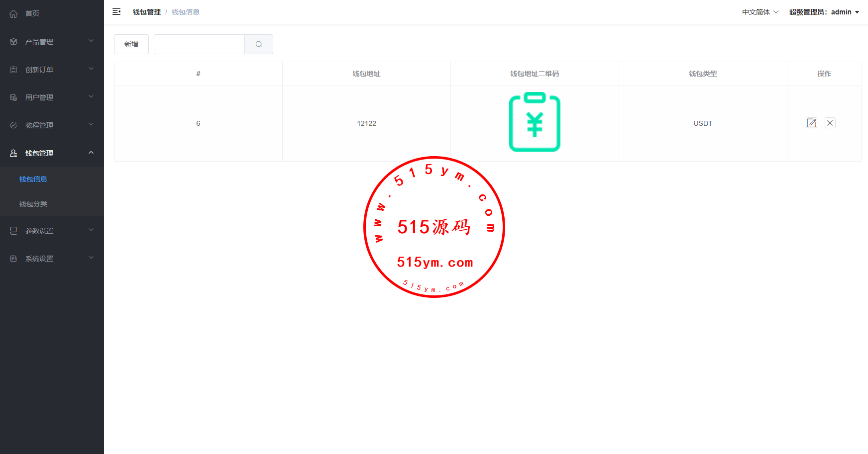Click the 参数设置 sidebar icon
The width and height of the screenshot is (868, 454).
13,231
